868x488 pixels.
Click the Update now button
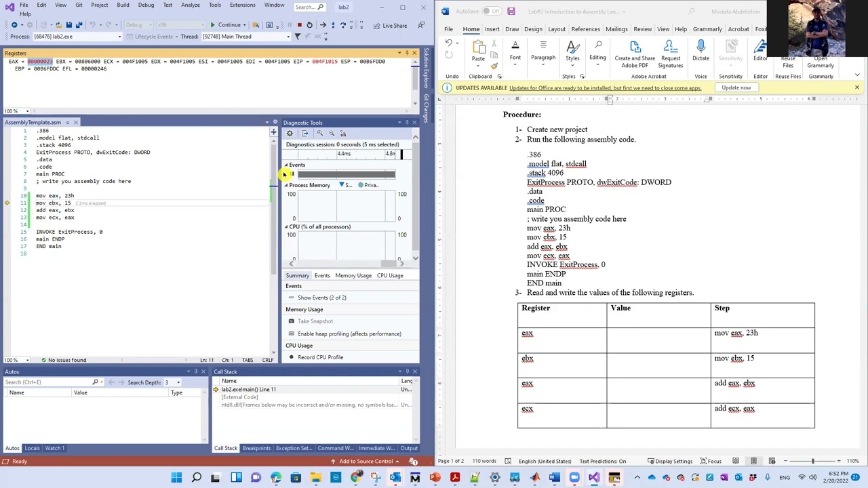[736, 88]
